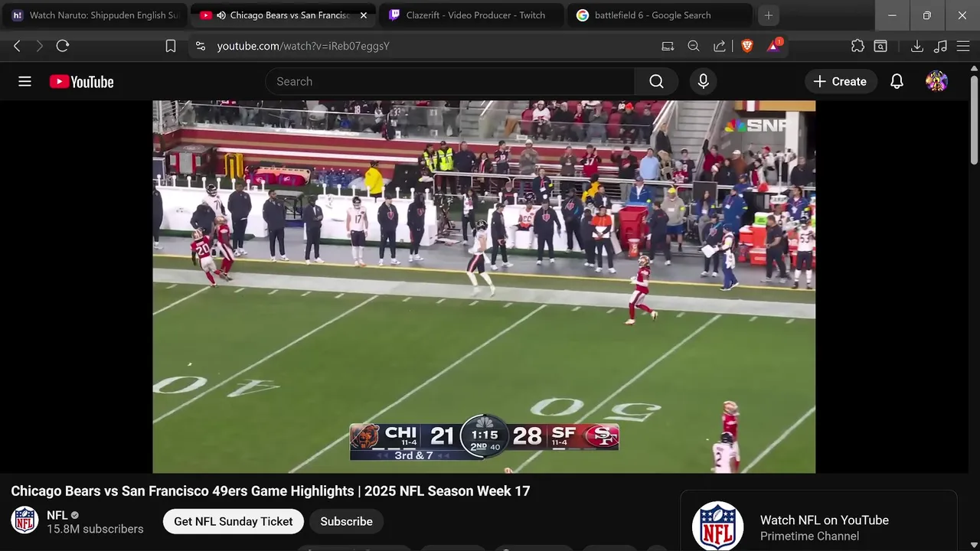Switch to the battlefield 6 Google Search tab
The height and width of the screenshot is (551, 980).
pyautogui.click(x=658, y=15)
